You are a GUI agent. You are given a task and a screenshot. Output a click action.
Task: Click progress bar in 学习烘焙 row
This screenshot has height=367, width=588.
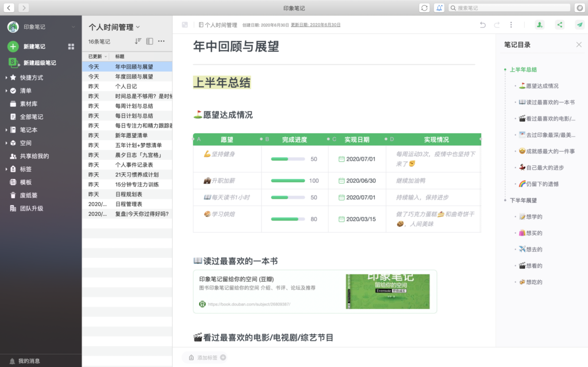point(288,219)
